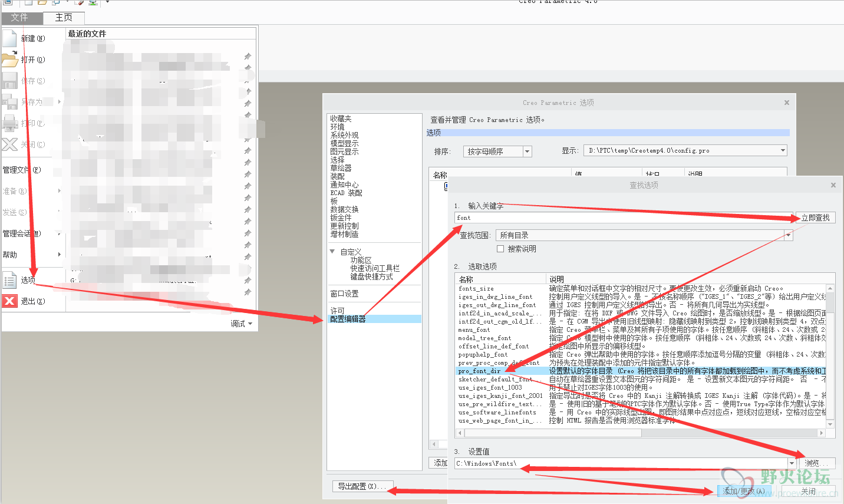This screenshot has width=844, height=504.
Task: Open 管理文件 submenu
Action: [x=32, y=170]
